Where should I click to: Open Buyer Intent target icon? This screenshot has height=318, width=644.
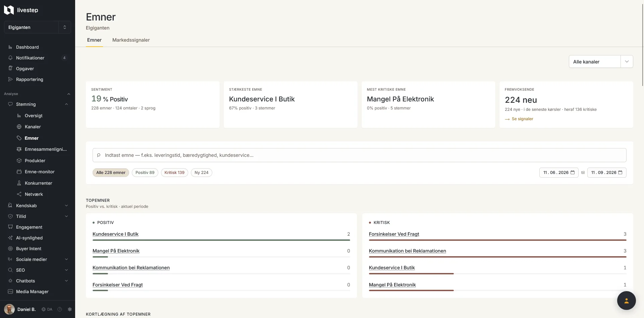(10, 248)
